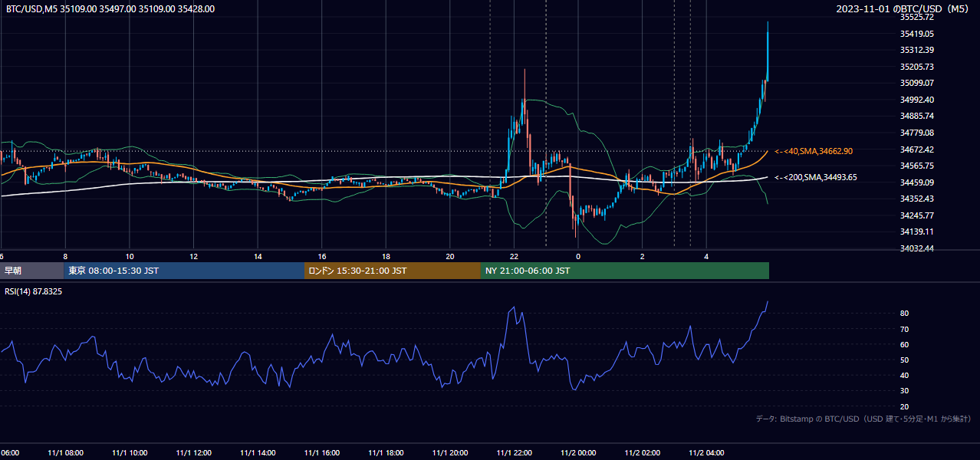Click the 11/1 08:00 bottom date label
The height and width of the screenshot is (460, 980).
65,453
